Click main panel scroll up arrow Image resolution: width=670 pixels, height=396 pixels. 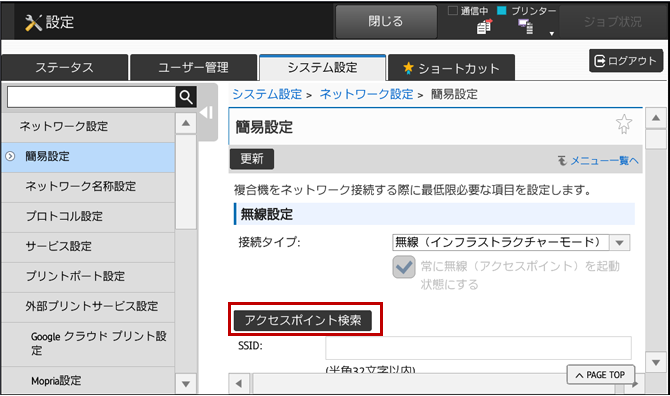click(x=656, y=118)
